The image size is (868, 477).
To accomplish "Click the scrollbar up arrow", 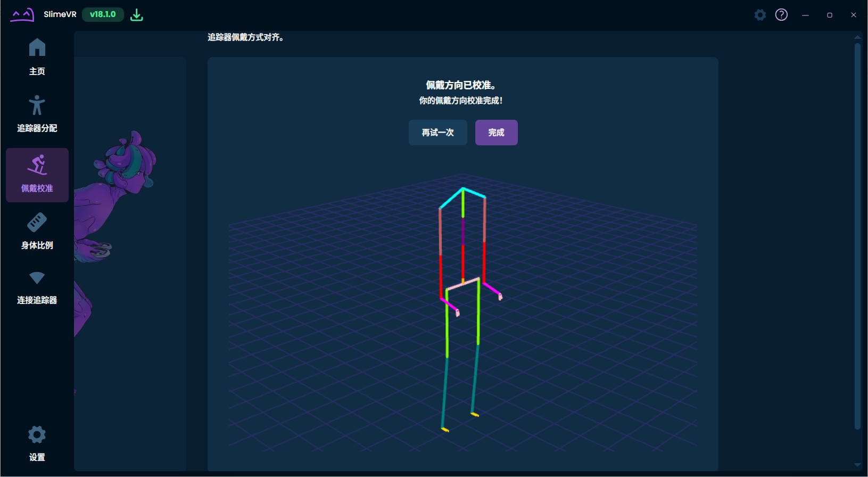I will [x=857, y=37].
